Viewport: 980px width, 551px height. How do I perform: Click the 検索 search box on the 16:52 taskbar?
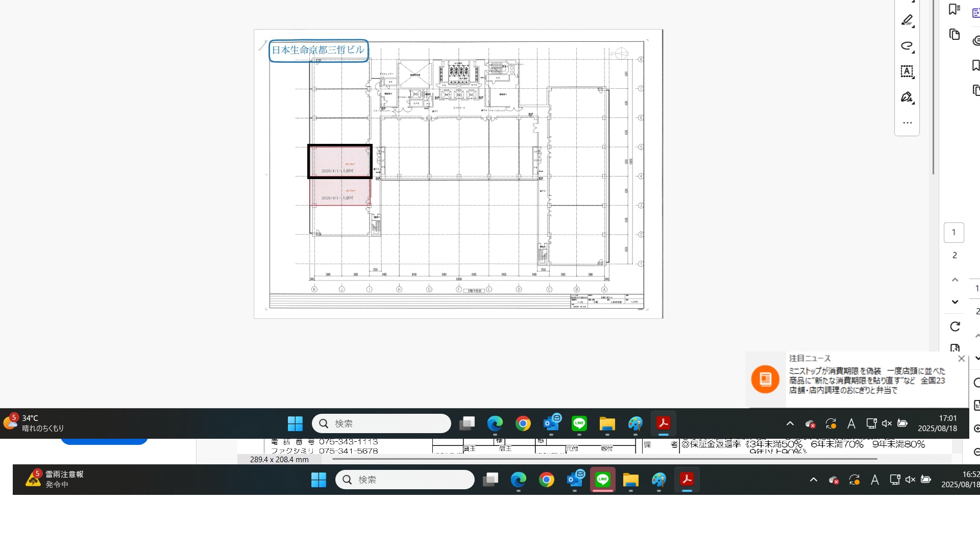(405, 480)
